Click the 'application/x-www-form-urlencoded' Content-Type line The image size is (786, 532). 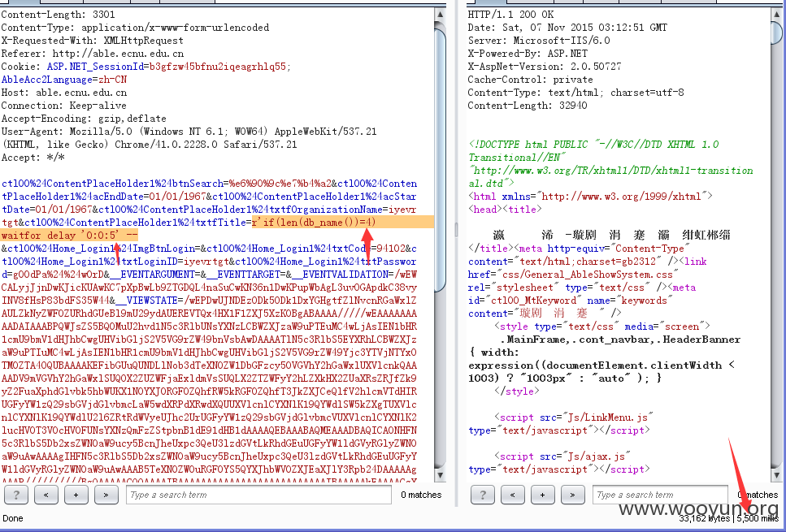point(136,28)
